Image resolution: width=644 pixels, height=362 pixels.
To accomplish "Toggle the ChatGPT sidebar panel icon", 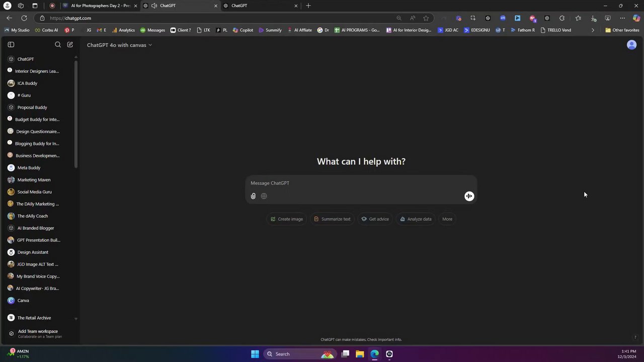I will click(x=11, y=45).
